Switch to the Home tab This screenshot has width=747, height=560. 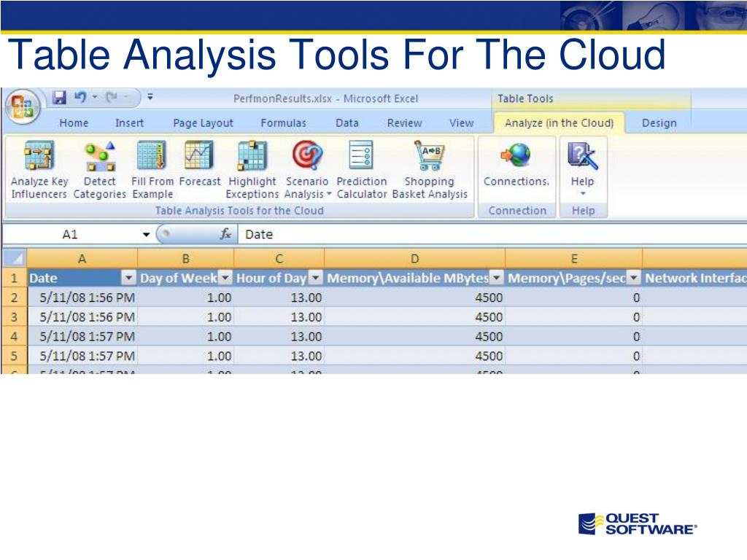coord(74,122)
